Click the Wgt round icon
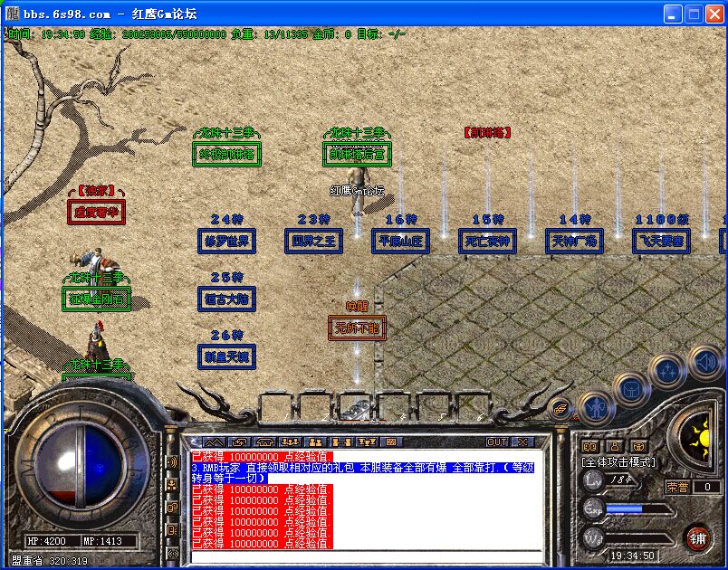This screenshot has height=570, width=728. pyautogui.click(x=594, y=538)
